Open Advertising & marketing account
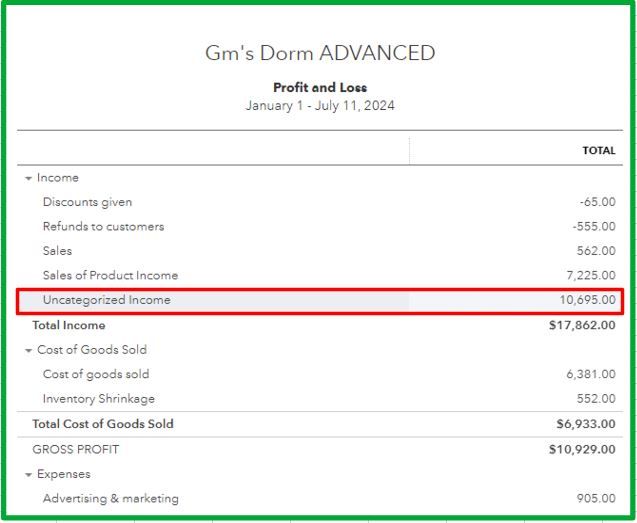The image size is (637, 523). click(110, 498)
